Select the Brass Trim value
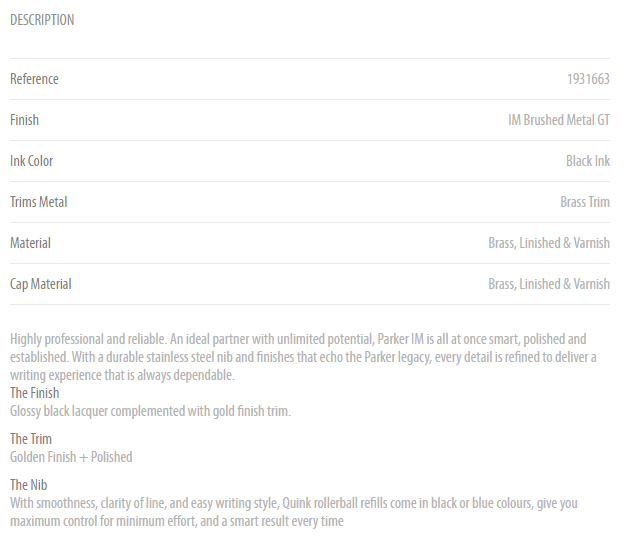 (x=585, y=202)
